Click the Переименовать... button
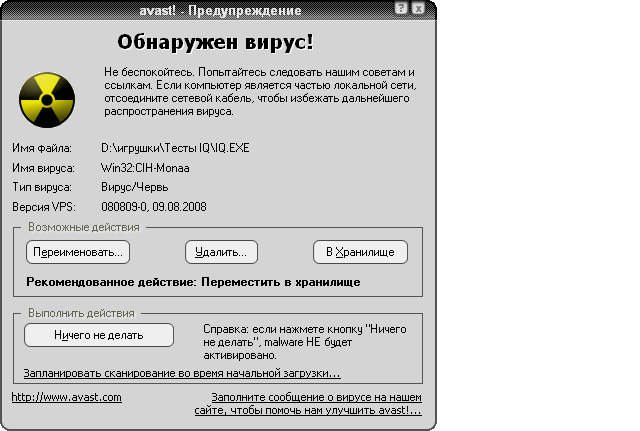Screen dimensions: 640x431 point(78,252)
